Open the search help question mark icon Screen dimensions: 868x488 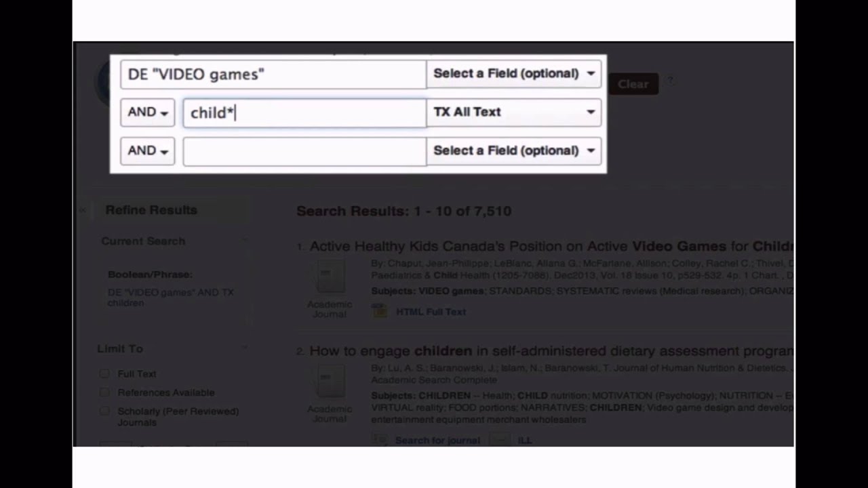[670, 81]
